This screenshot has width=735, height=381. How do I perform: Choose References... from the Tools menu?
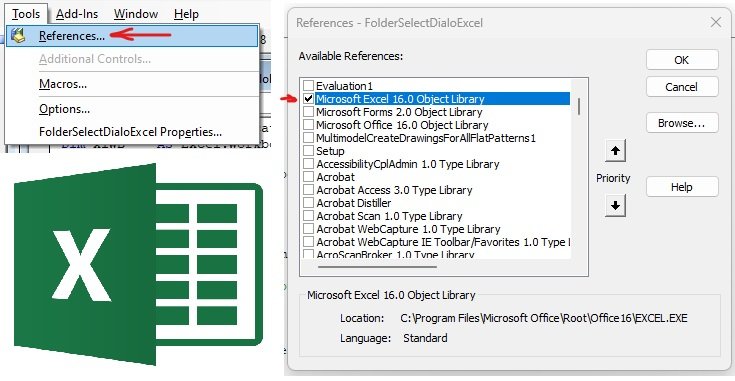pos(132,36)
